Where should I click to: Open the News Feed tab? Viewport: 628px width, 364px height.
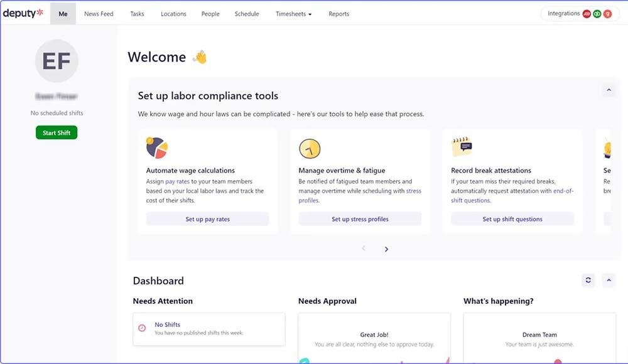point(99,14)
